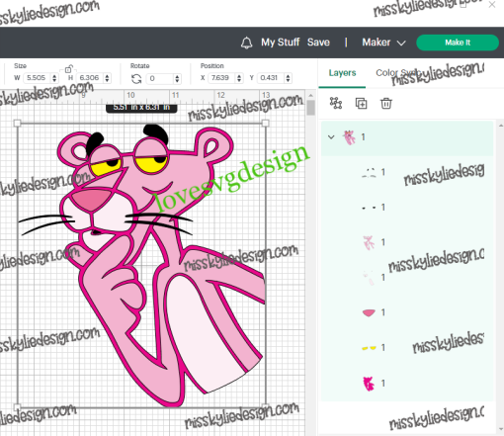Open the notifications bell
Viewport: 504px width, 436px height.
point(246,43)
